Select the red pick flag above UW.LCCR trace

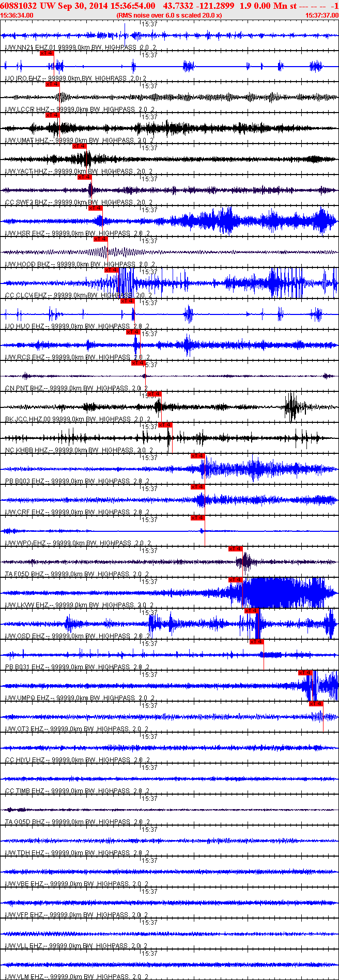coord(52,84)
